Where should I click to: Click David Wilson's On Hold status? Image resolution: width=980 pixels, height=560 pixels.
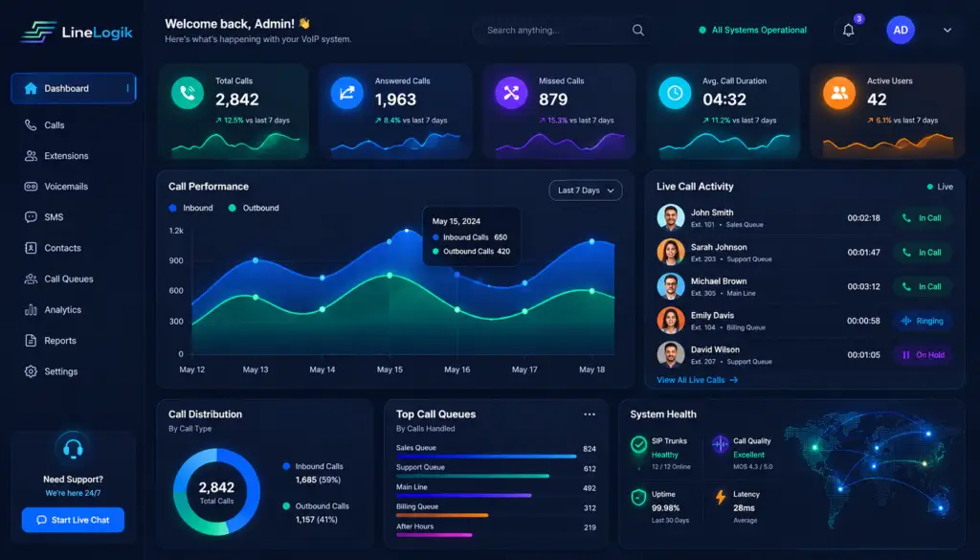pyautogui.click(x=922, y=355)
